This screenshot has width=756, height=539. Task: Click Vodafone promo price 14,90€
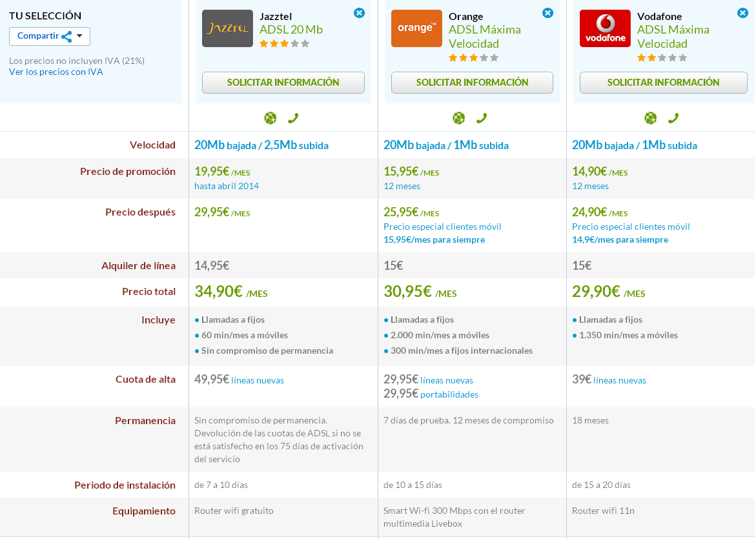pyautogui.click(x=600, y=172)
